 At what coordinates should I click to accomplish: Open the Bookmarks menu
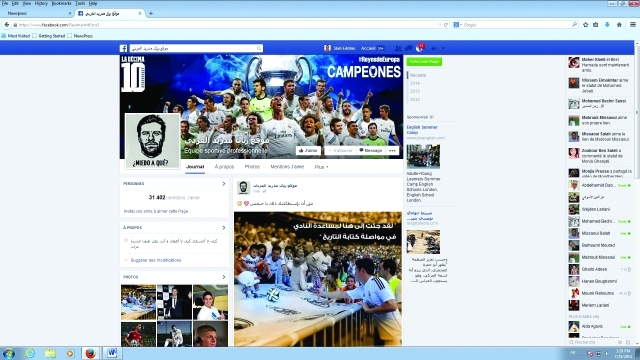pyautogui.click(x=61, y=3)
